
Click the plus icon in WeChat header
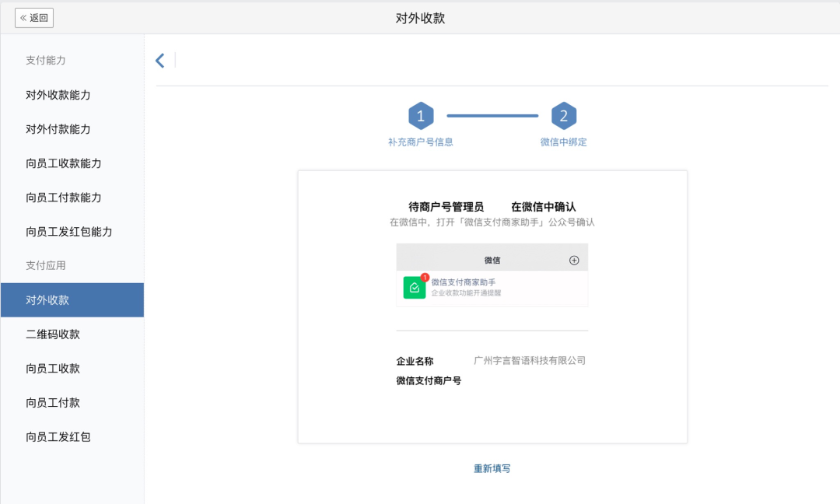click(x=574, y=261)
